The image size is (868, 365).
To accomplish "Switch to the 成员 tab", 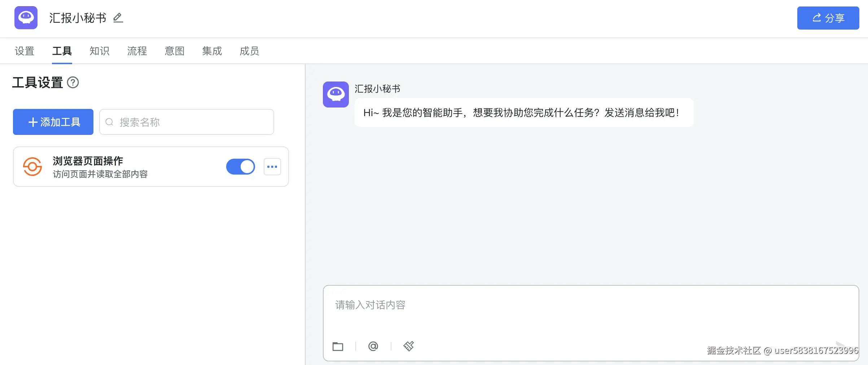I will click(x=249, y=51).
